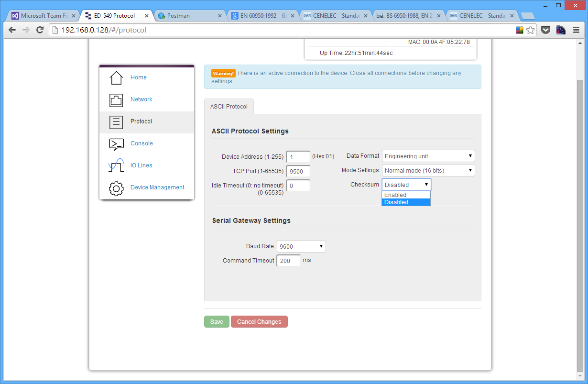Open the Network settings icon

tap(115, 99)
